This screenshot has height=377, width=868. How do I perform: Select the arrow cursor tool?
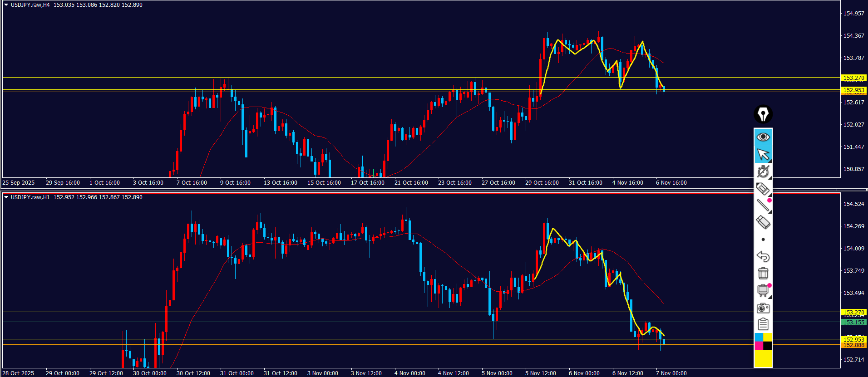click(763, 154)
